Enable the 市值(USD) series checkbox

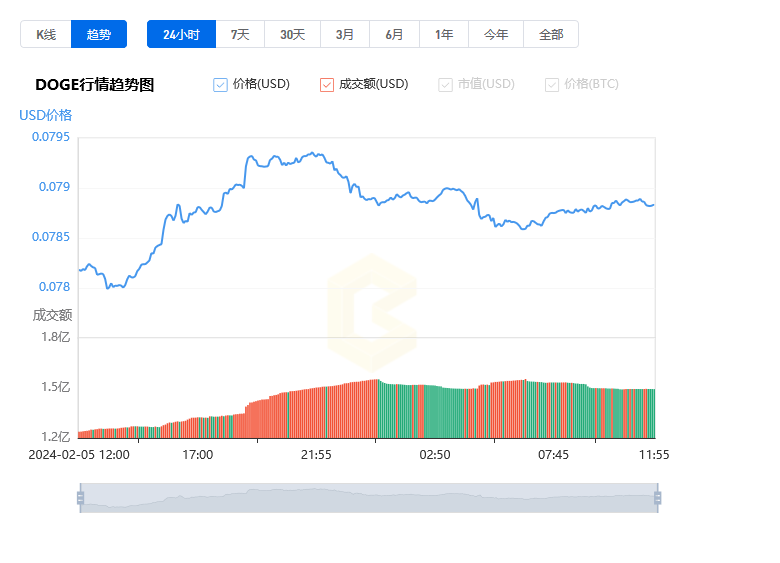point(445,85)
